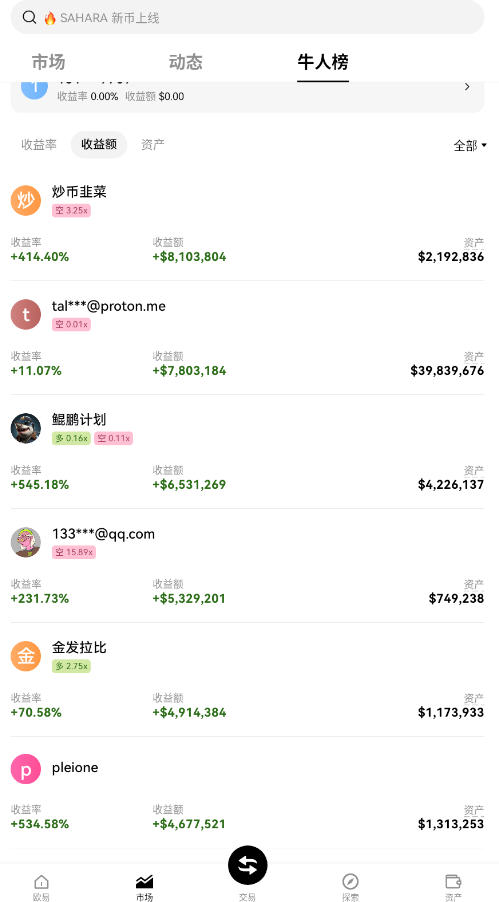Select the 收益额 sort pill
Viewport: 499px width, 902px height.
point(99,144)
